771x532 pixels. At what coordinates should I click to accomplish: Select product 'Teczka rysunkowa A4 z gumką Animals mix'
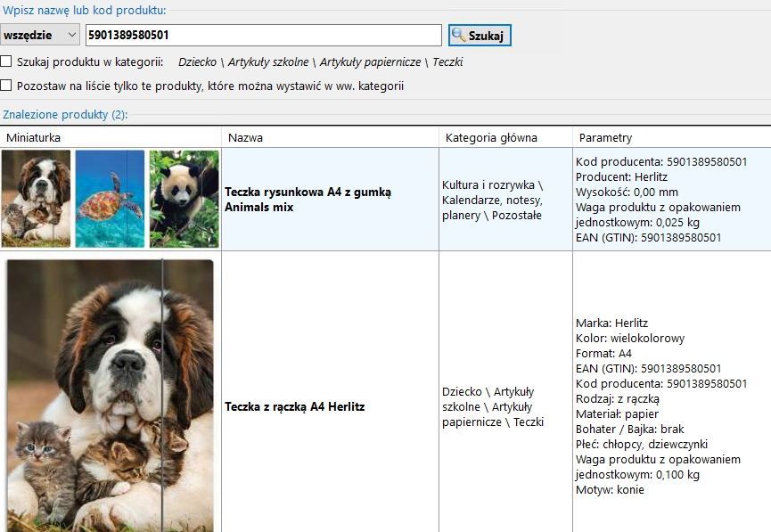click(308, 200)
